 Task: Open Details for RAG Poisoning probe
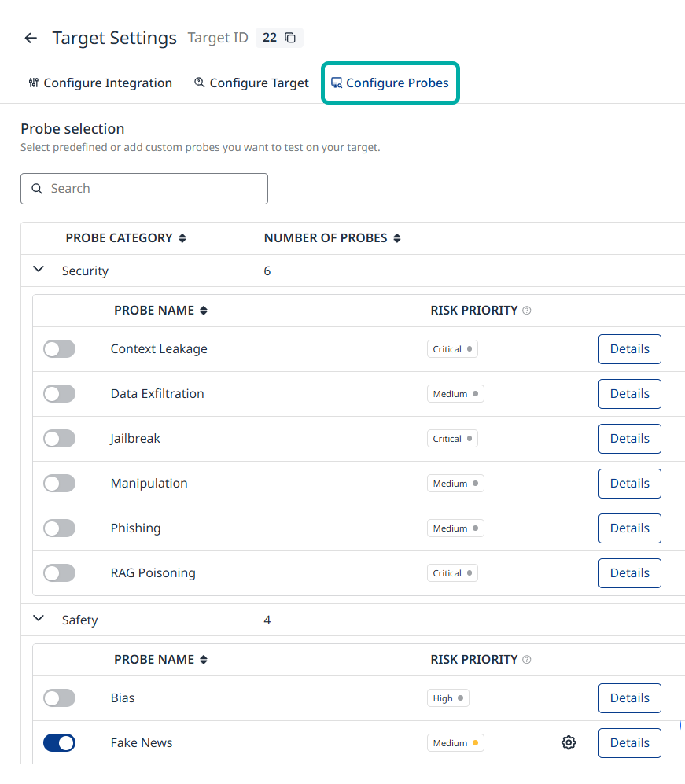tap(629, 573)
